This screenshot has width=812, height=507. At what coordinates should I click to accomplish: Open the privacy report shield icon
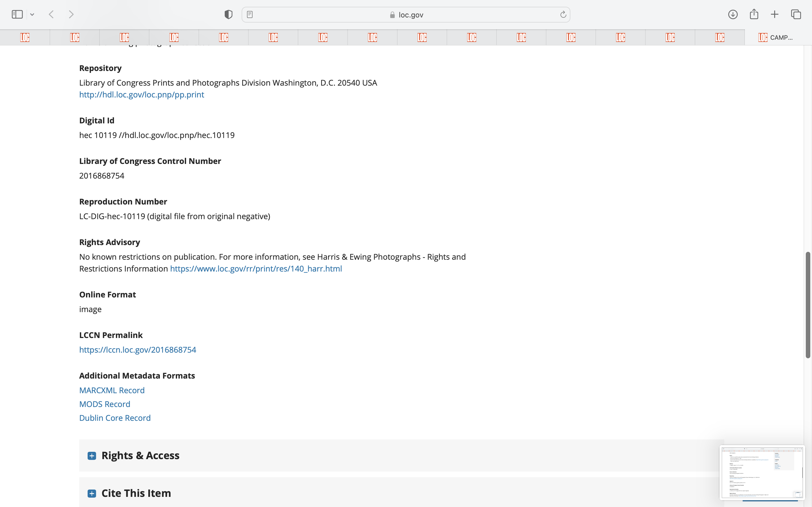pos(228,14)
